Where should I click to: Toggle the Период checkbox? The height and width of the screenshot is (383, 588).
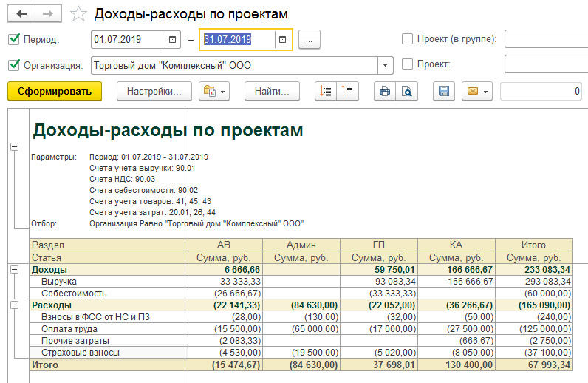coord(14,39)
